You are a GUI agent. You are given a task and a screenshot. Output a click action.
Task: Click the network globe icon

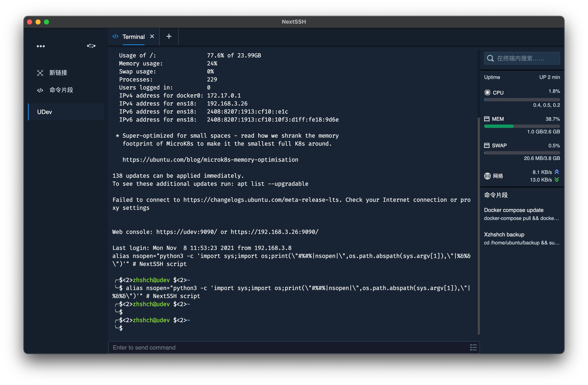coord(487,176)
